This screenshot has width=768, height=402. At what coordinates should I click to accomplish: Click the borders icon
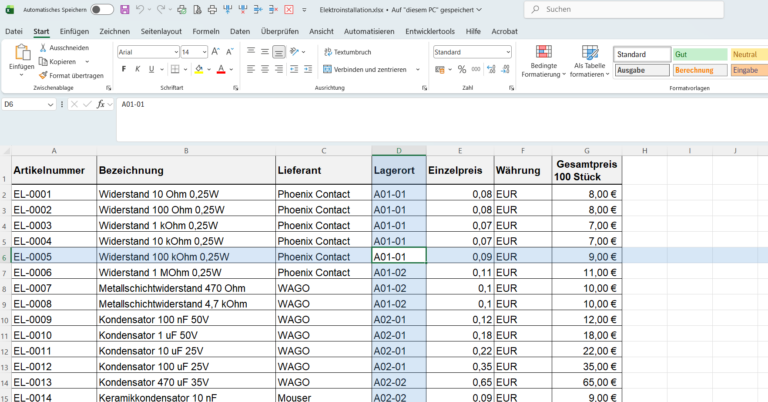(x=175, y=69)
